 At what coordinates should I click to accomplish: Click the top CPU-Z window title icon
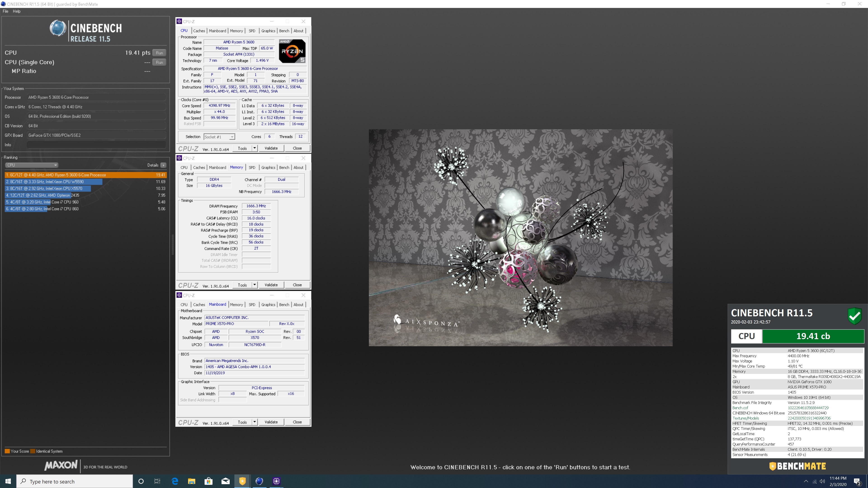click(180, 21)
